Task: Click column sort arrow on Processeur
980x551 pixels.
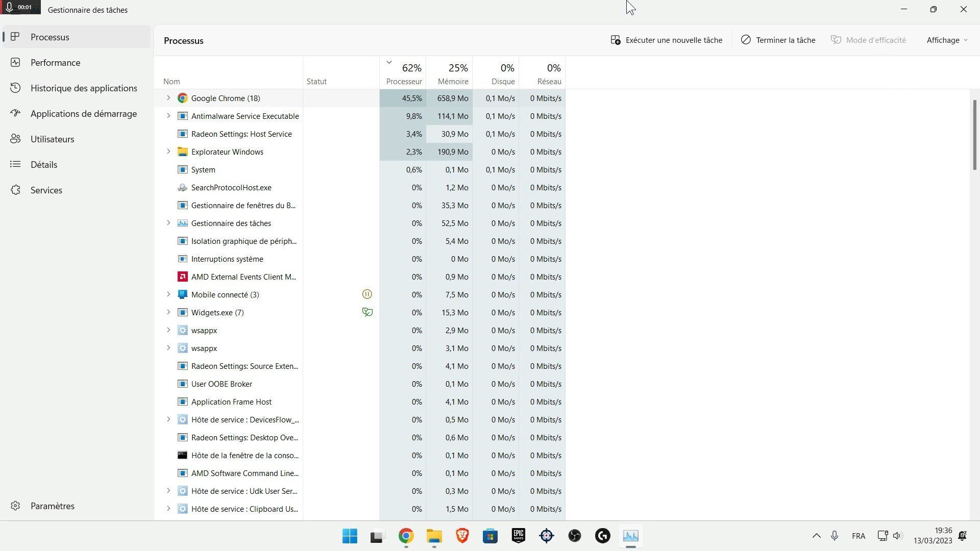Action: coord(389,62)
